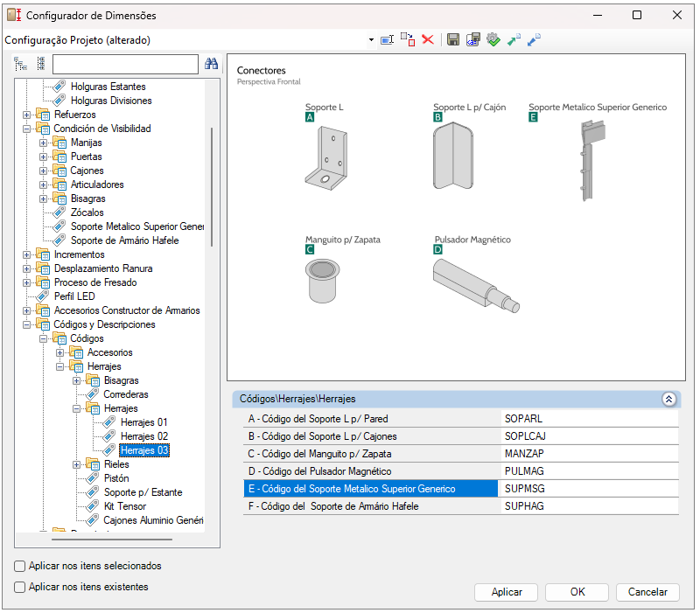The image size is (700, 613).
Task: Expand the Accesorios folder under Códigos
Action: tap(59, 353)
